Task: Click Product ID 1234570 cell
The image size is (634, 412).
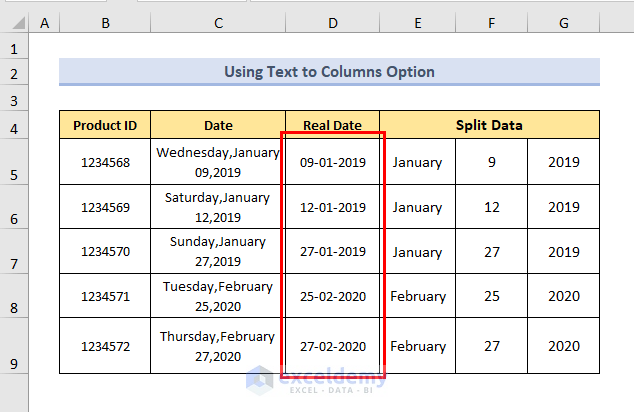Action: [x=105, y=252]
